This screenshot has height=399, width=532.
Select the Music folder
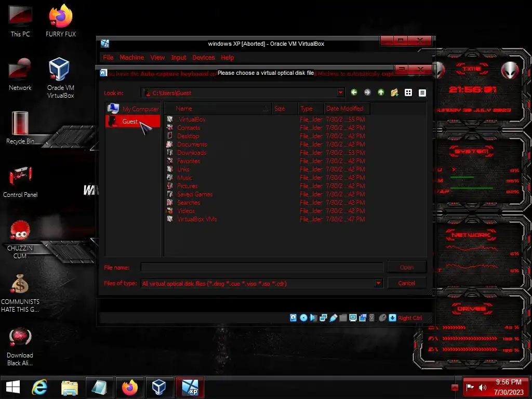pyautogui.click(x=184, y=178)
